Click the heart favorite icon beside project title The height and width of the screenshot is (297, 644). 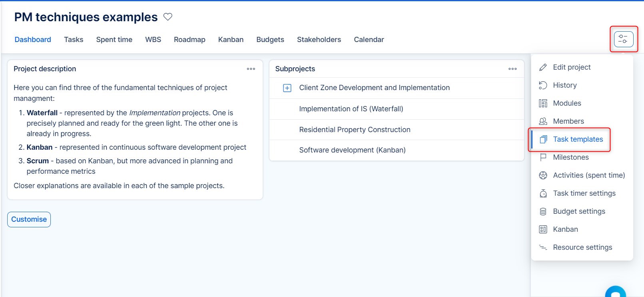pos(168,17)
